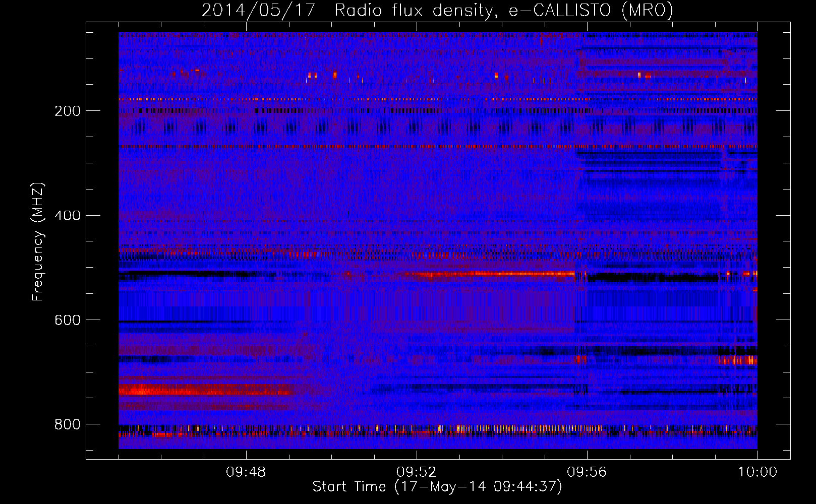816x504 pixels.
Task: Click the 'Start Time (17-May-14 09:44:37)' label
Action: (x=437, y=487)
